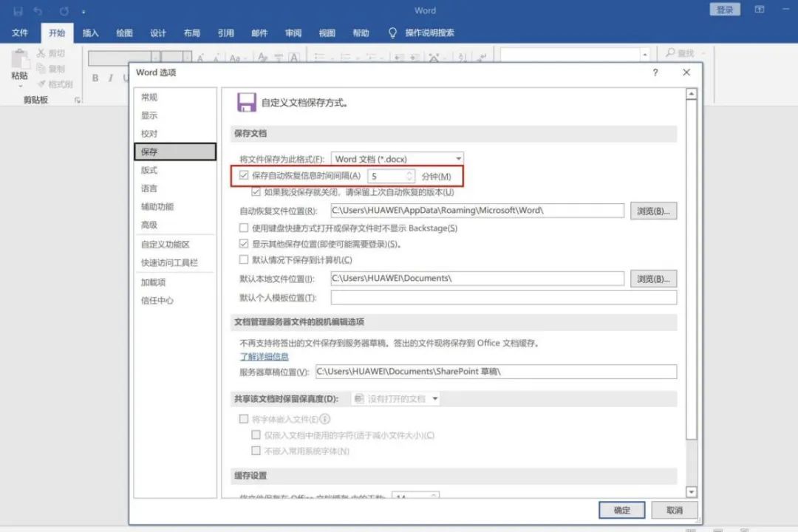Click the Redo icon in title bar
Image resolution: width=798 pixels, height=532 pixels.
click(x=64, y=10)
